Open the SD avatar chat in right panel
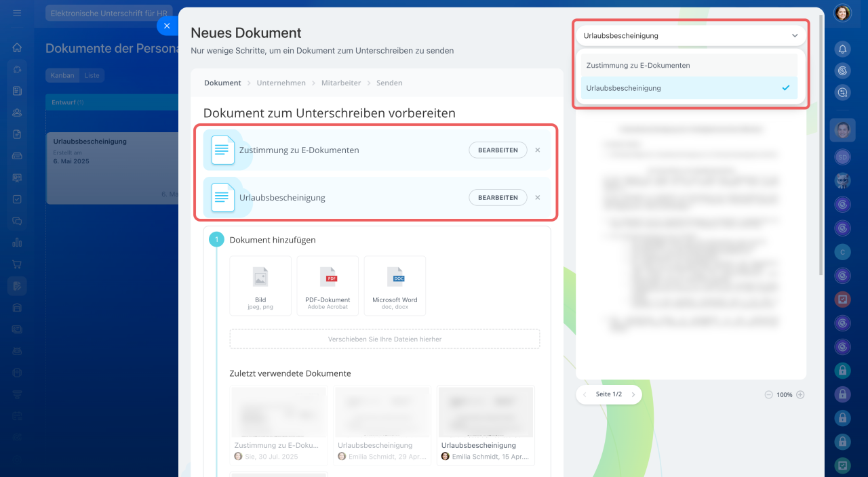Screen dimensions: 868x477 coord(842,157)
